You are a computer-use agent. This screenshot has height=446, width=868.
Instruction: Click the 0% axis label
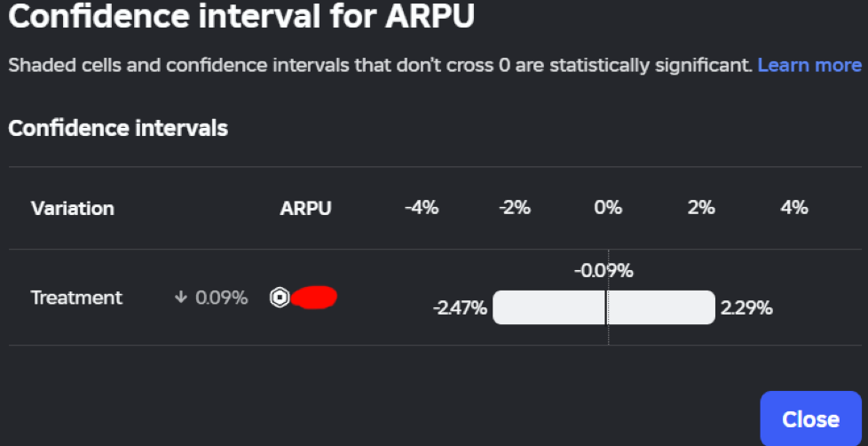[608, 208]
